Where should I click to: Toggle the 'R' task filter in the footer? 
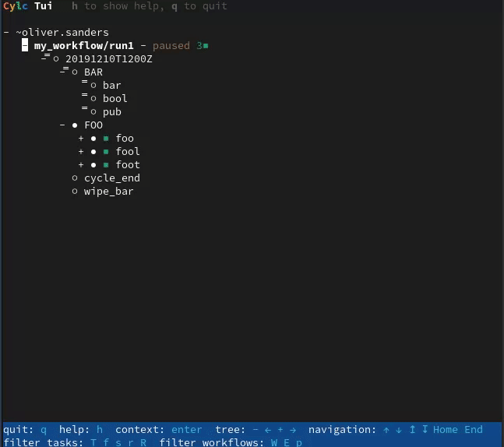143,442
